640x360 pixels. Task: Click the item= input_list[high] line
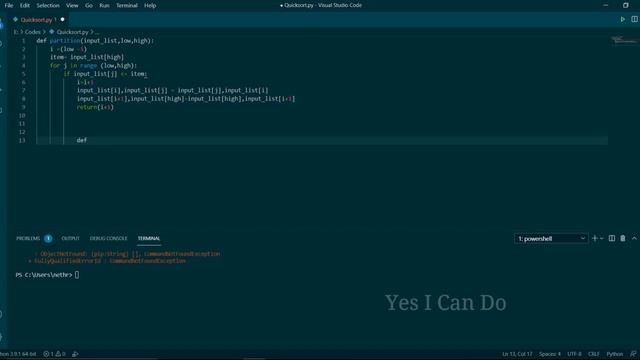pos(87,57)
